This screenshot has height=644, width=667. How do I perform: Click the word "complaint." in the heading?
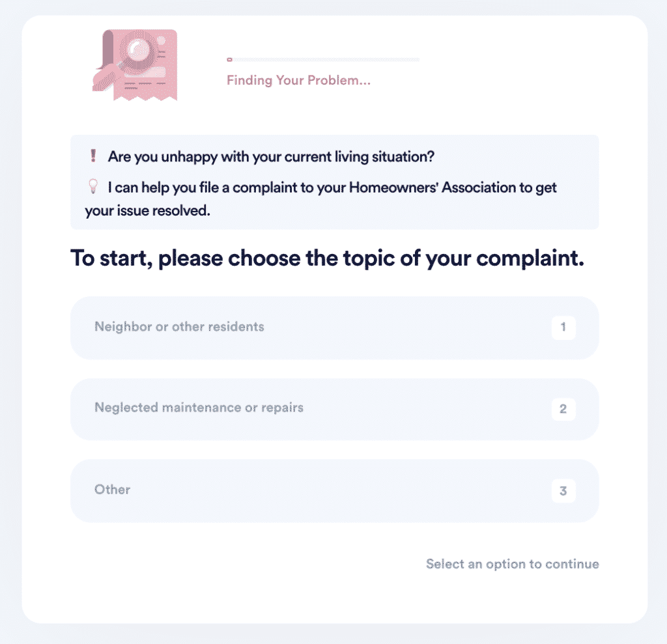[x=530, y=259]
